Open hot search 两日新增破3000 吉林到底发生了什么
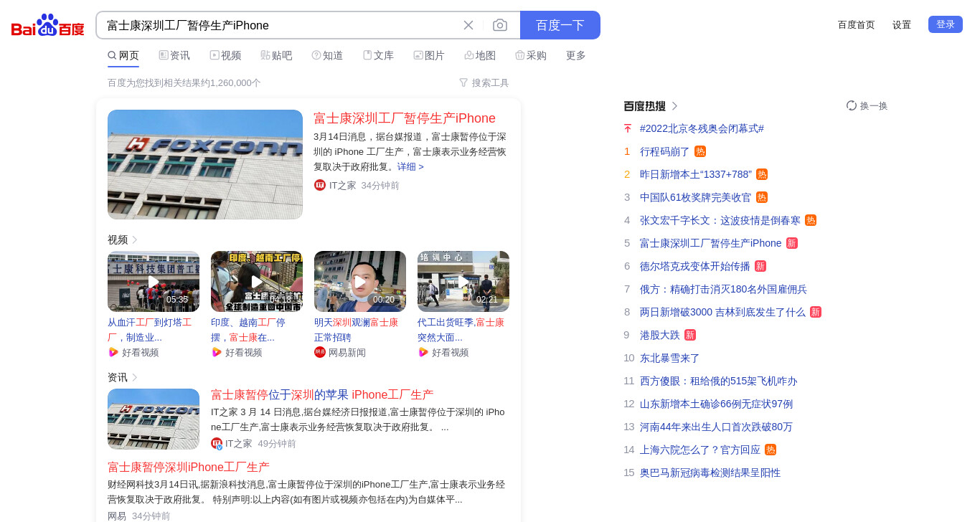 pos(722,312)
